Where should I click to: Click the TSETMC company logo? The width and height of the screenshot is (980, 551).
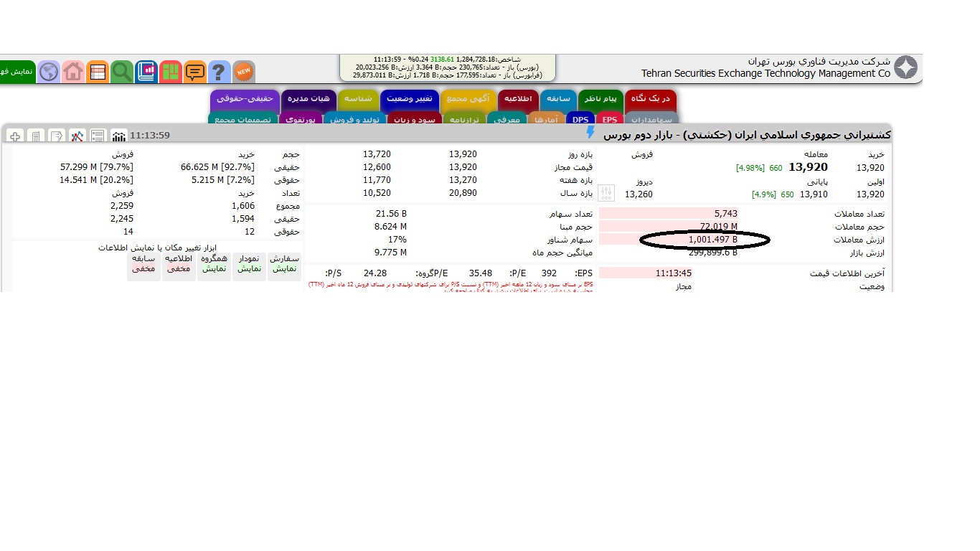tap(905, 68)
